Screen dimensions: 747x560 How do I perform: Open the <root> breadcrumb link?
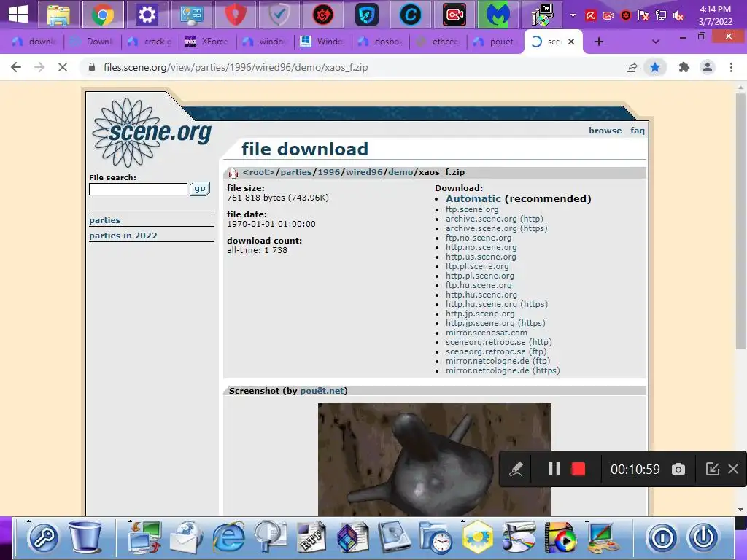click(x=259, y=172)
